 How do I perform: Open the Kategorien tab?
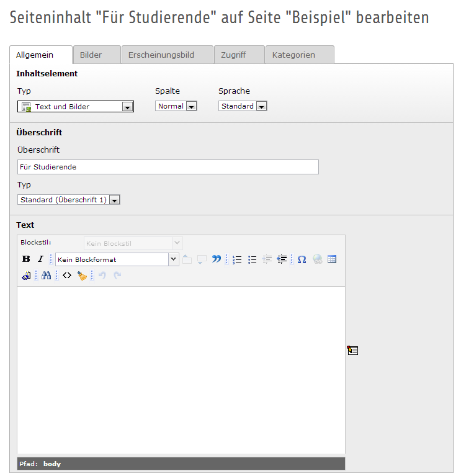[x=293, y=55]
